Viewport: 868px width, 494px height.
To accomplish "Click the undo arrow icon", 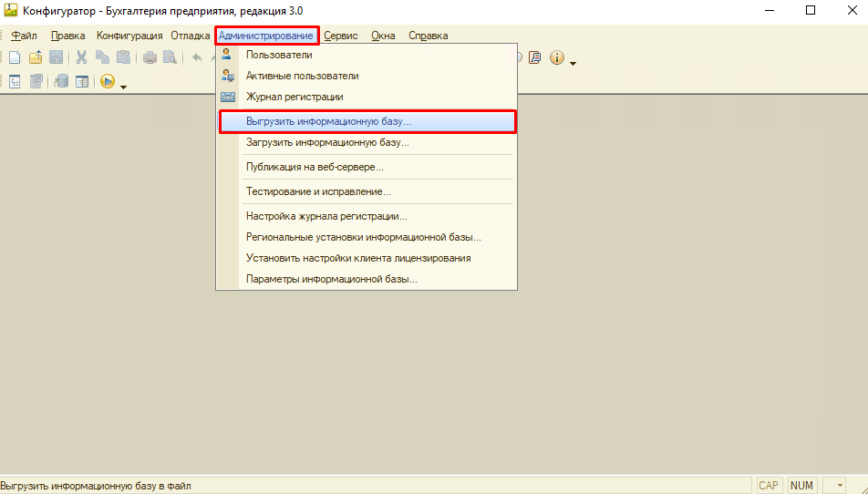I will pos(197,57).
